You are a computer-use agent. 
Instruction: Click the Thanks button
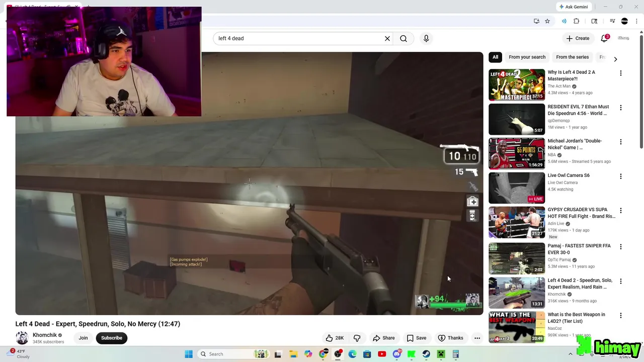(x=450, y=338)
